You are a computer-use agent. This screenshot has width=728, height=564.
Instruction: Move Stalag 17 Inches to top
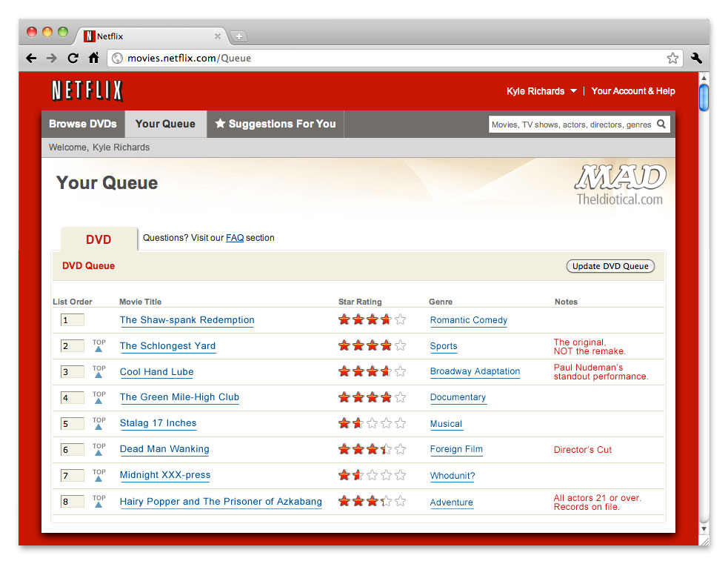click(98, 423)
